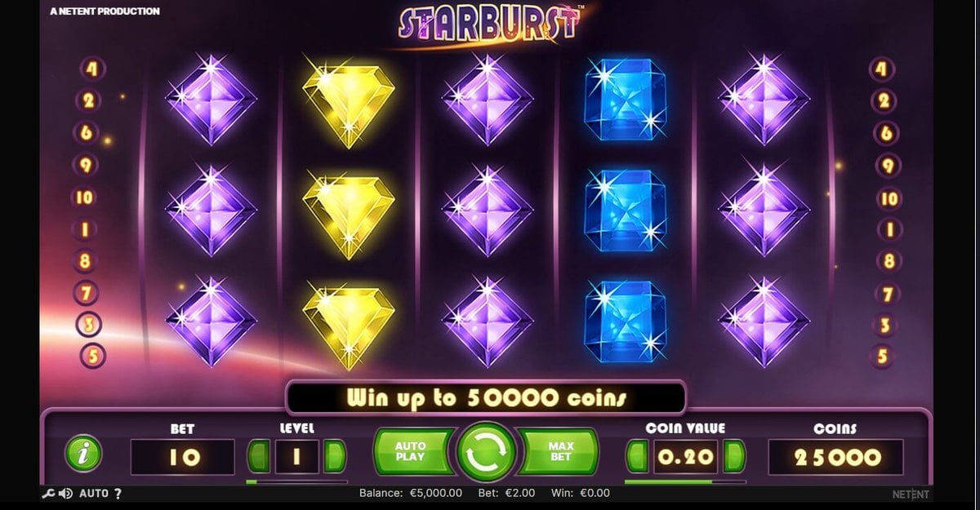Open the green info paytable icon
This screenshot has height=510, width=980.
tap(83, 453)
